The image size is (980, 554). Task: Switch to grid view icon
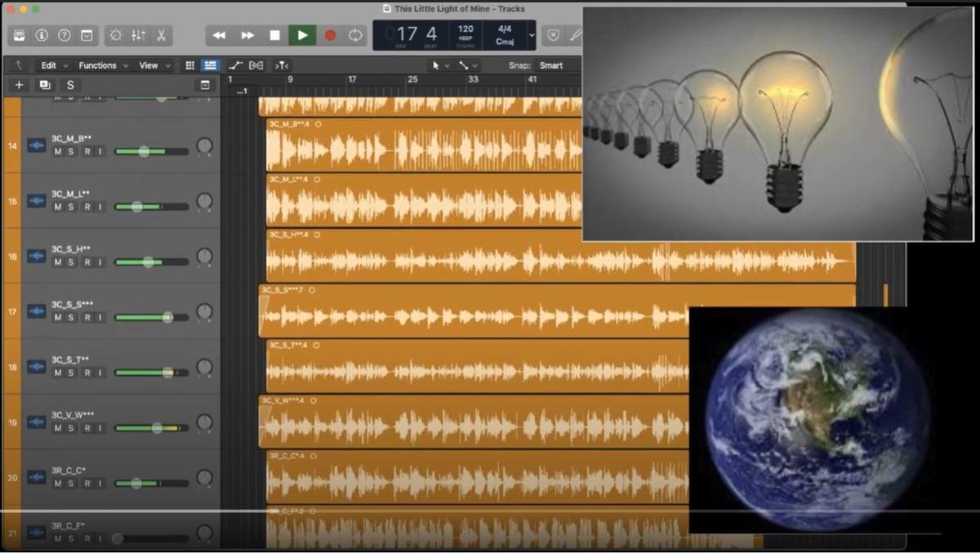pos(190,65)
